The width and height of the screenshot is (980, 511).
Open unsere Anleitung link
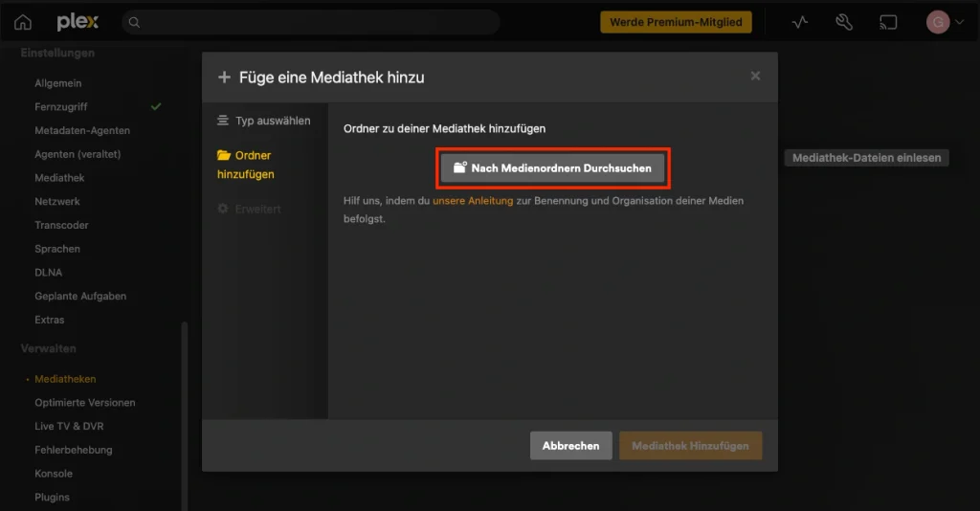(473, 201)
